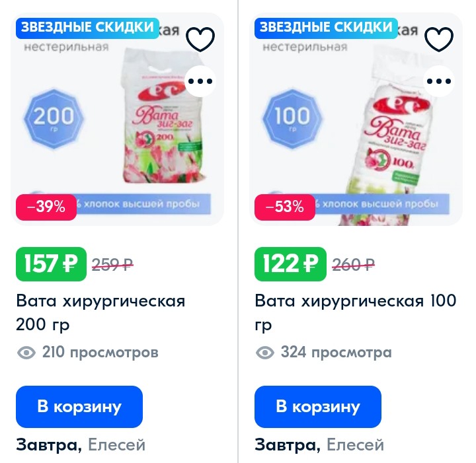Click right card's ЗВЕЗДНЫЕ СКИДКИ label
The width and height of the screenshot is (476, 463).
pos(326,28)
